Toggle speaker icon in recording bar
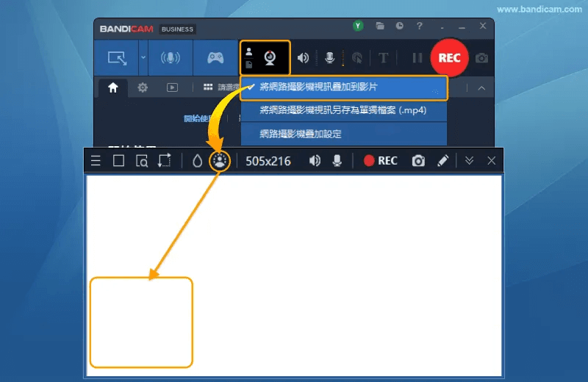Screen dimensions: 588x382 click(x=315, y=161)
